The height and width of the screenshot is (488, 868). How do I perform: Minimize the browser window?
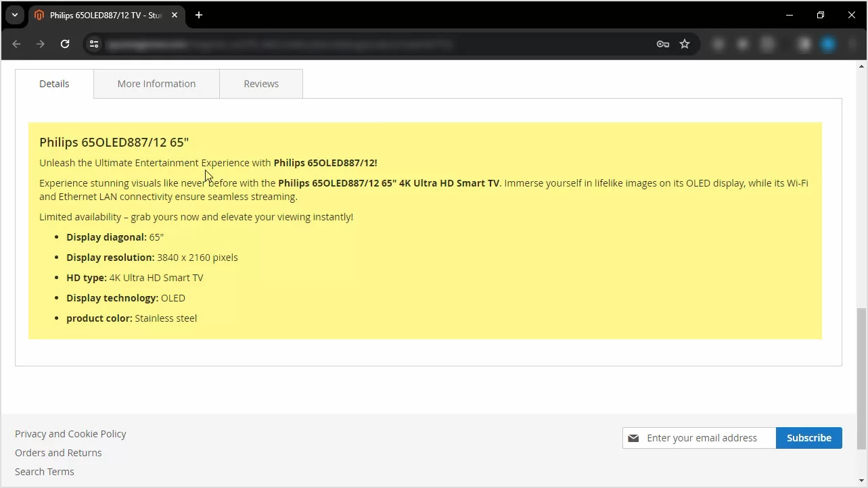click(x=790, y=15)
